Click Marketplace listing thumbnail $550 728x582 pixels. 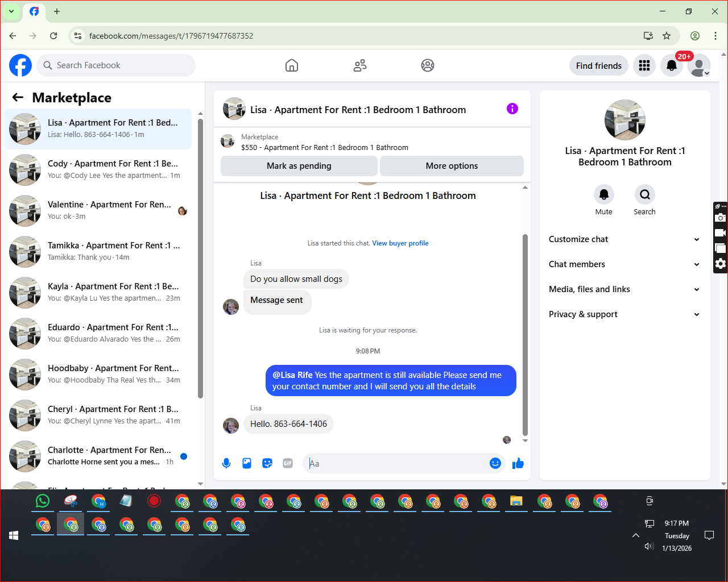[227, 141]
